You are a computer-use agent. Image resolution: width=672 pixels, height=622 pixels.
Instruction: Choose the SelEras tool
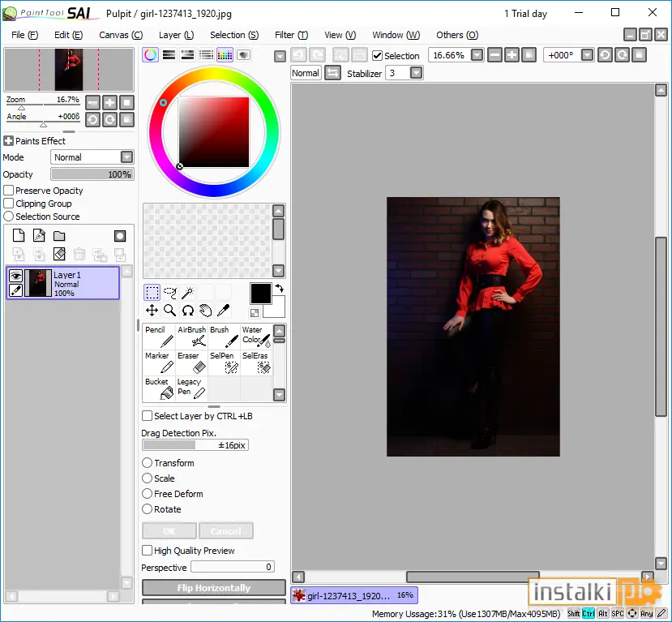click(x=256, y=363)
